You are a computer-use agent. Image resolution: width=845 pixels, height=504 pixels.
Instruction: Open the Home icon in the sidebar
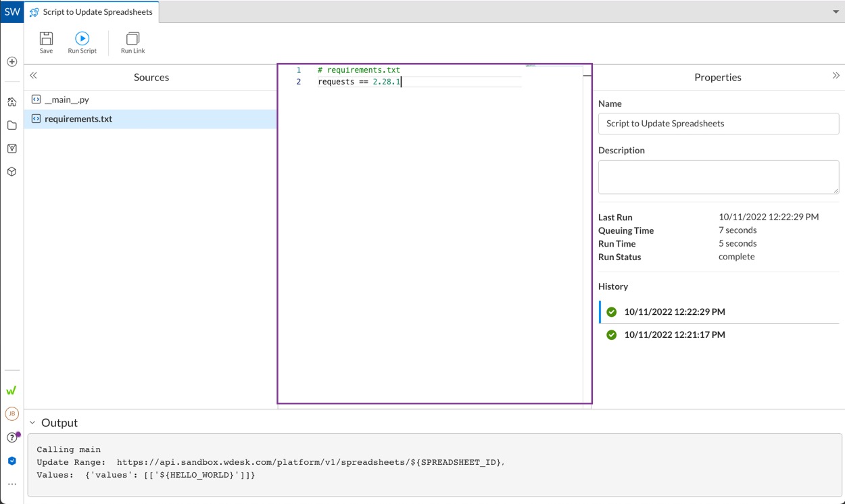[11, 101]
